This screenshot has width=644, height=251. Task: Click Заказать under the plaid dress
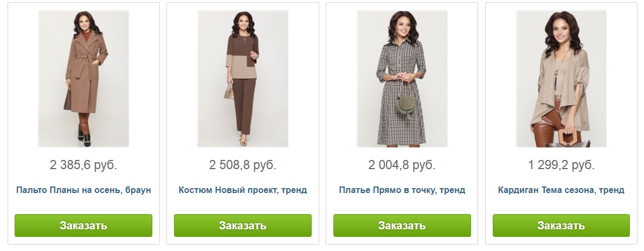pos(402,226)
